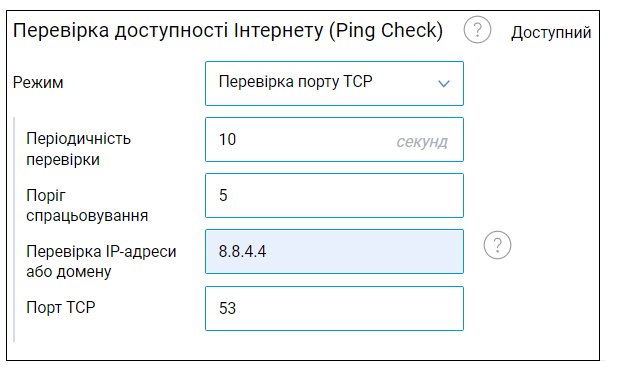Click the 'секунд' unit hint in the interval field
The height and width of the screenshot is (375, 618).
pos(422,142)
